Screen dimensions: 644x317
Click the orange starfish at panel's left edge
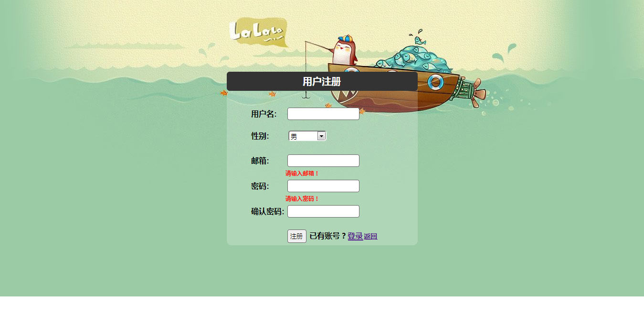223,93
